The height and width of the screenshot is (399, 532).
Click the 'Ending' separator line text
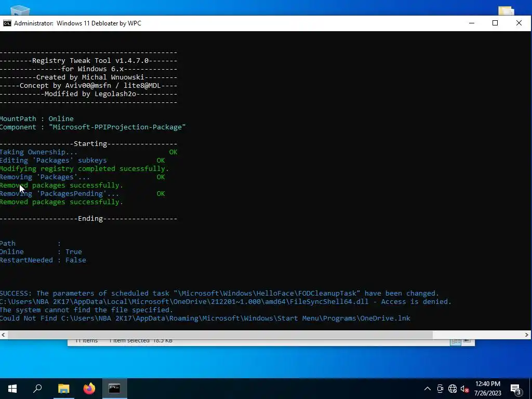90,219
